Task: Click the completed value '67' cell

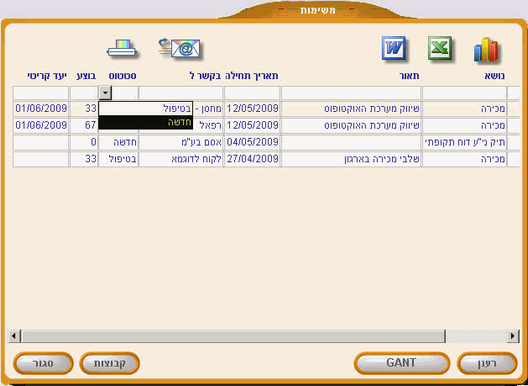Action: [x=84, y=125]
